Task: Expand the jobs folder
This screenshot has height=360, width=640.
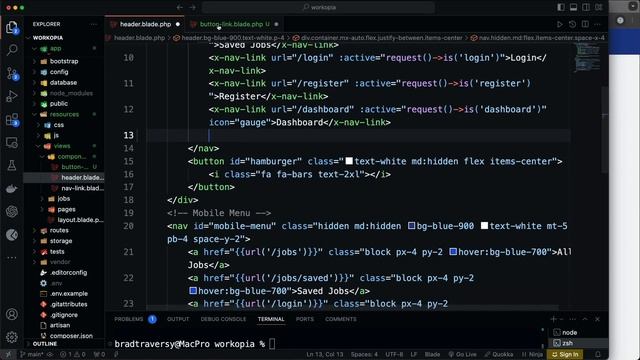Action: click(64, 199)
